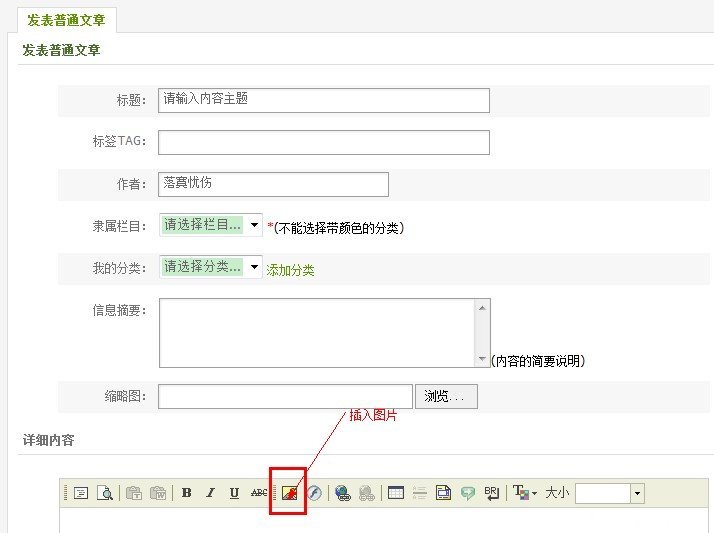Click the 信息摘要 text area
Viewport: 714px width, 533px height.
coord(325,333)
